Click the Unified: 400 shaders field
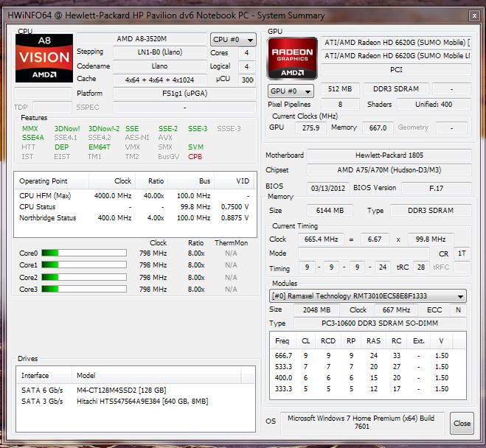 click(x=434, y=105)
